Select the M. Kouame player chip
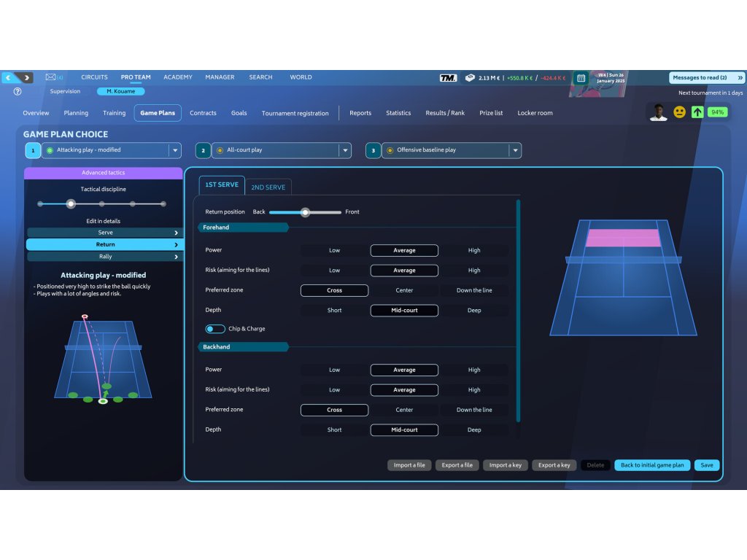747x560 pixels. tap(120, 91)
